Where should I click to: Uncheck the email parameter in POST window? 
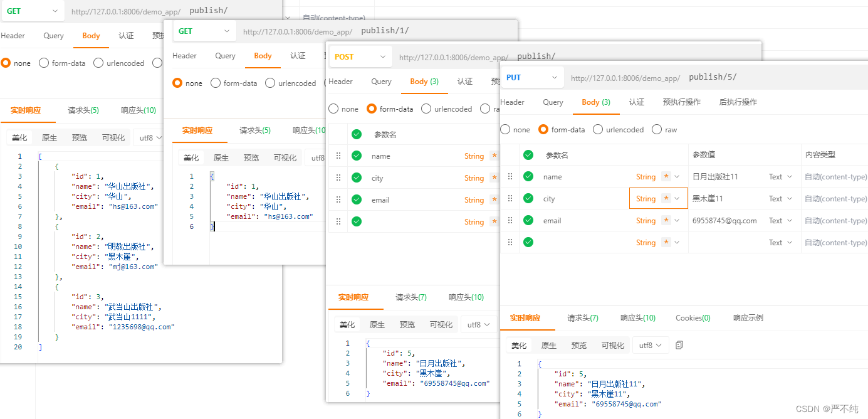click(357, 200)
